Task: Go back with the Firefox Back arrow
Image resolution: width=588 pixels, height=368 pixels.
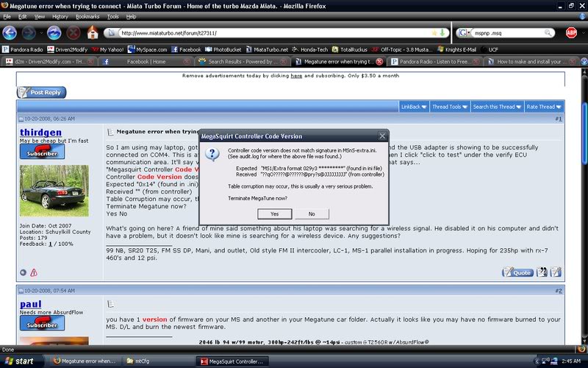Action: (x=10, y=33)
